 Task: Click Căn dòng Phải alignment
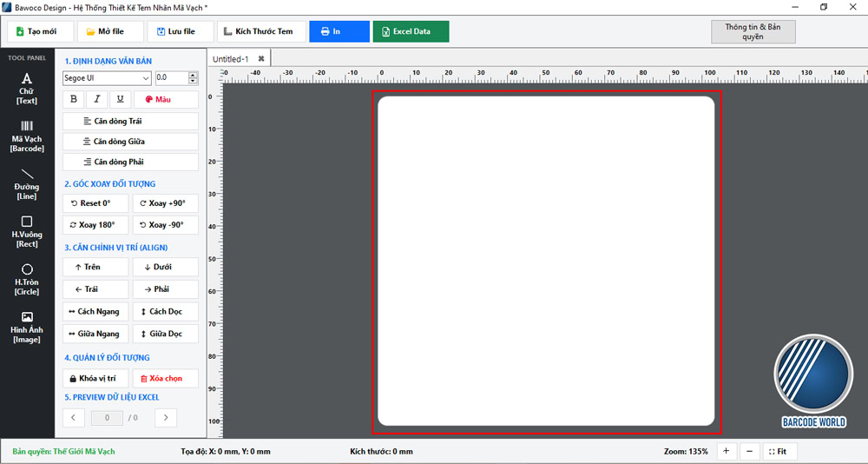pos(131,162)
